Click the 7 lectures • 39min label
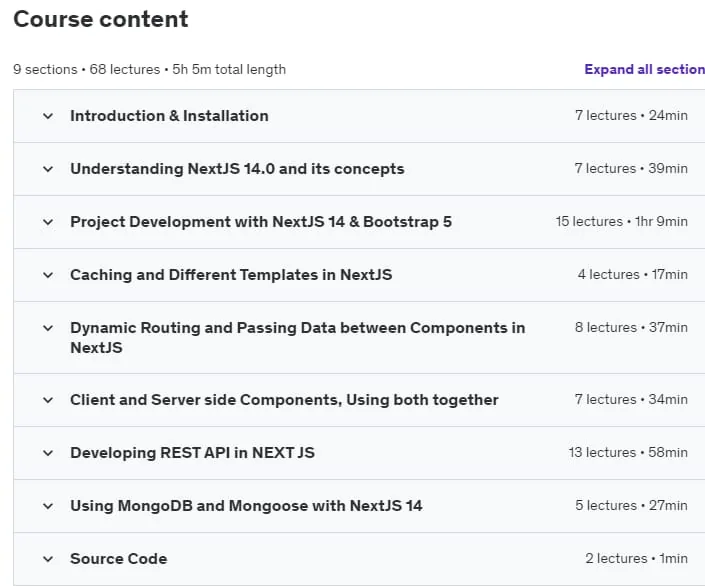The height and width of the screenshot is (586, 705). [631, 169]
